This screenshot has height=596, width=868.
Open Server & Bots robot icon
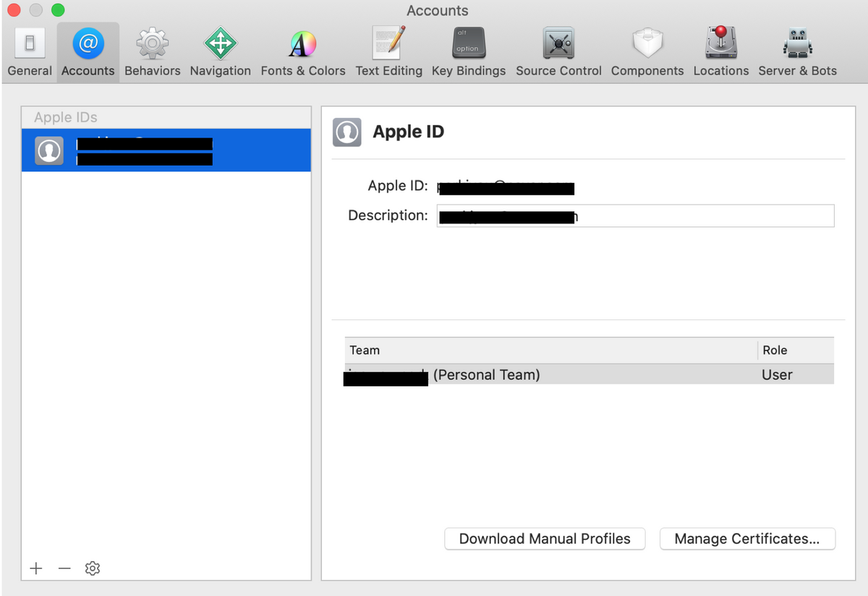tap(797, 43)
